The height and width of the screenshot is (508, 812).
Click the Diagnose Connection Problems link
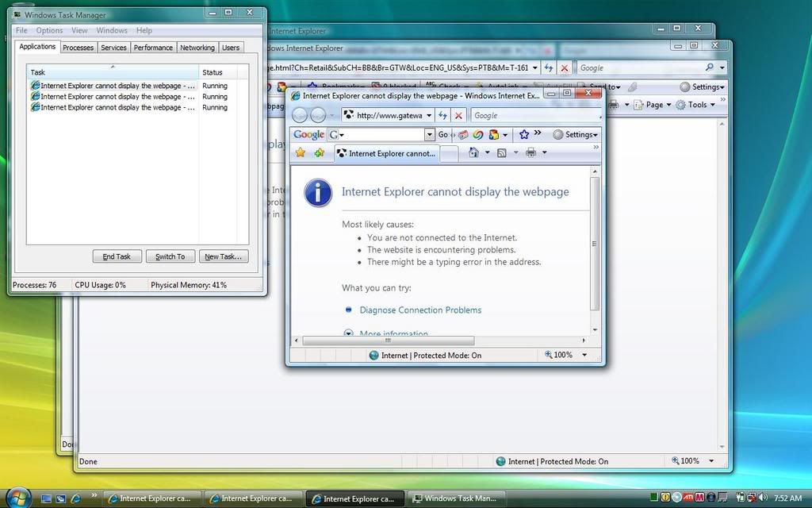tap(420, 310)
